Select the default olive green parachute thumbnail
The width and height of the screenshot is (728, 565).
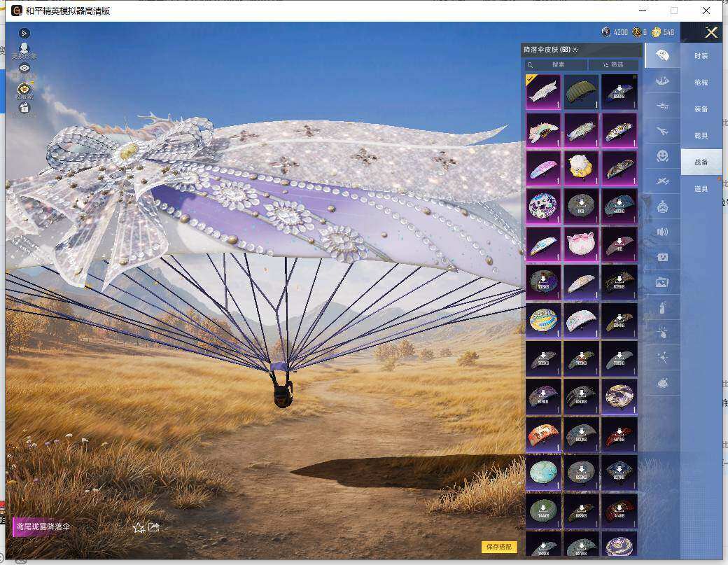581,92
